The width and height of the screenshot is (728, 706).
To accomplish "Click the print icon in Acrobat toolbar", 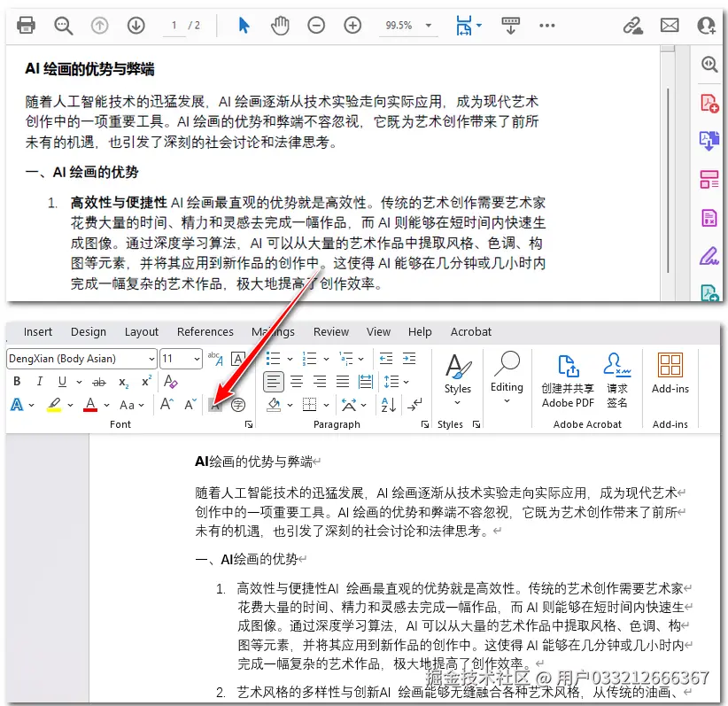I will coord(26,25).
